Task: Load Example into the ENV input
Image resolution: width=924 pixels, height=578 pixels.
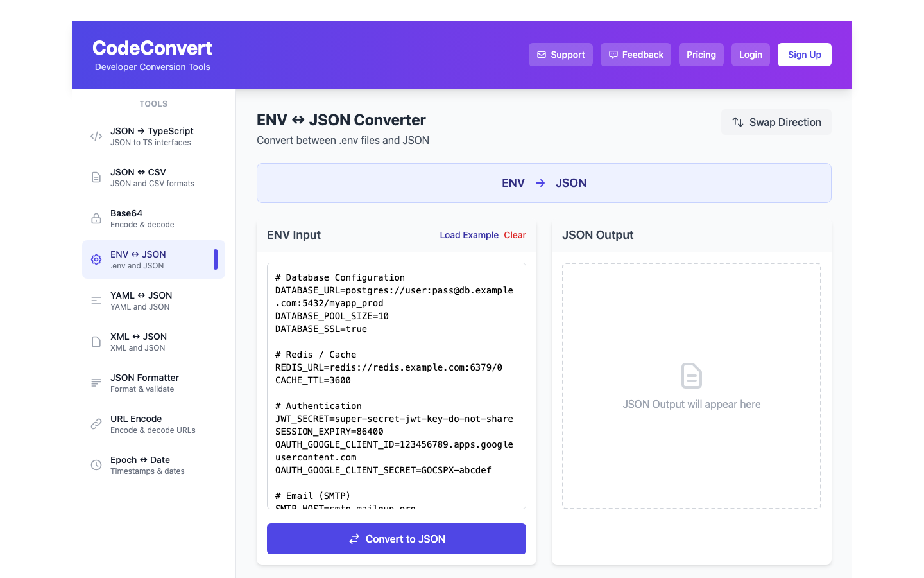Action: (469, 235)
